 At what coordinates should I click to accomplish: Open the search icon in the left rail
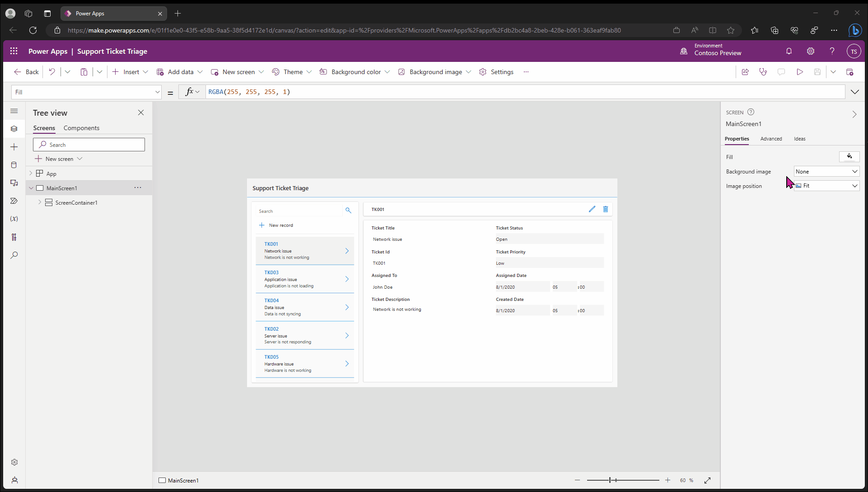[x=14, y=255]
